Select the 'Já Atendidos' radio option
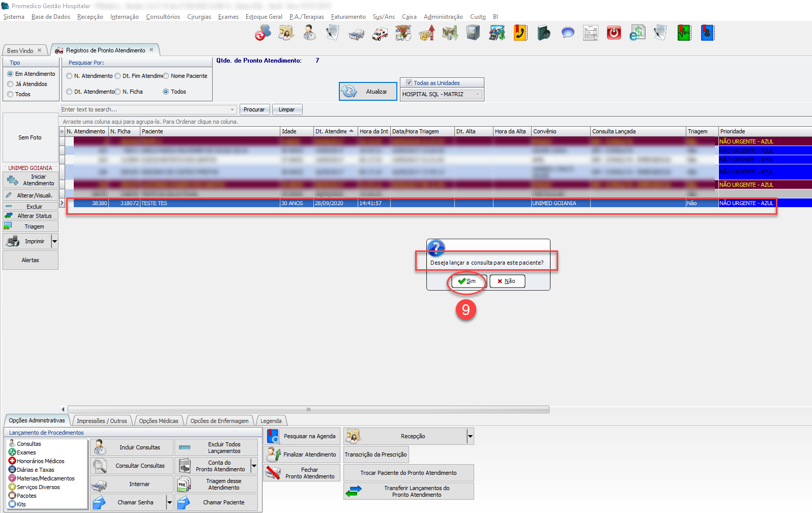Screen dimensions: 812x513 coord(10,84)
